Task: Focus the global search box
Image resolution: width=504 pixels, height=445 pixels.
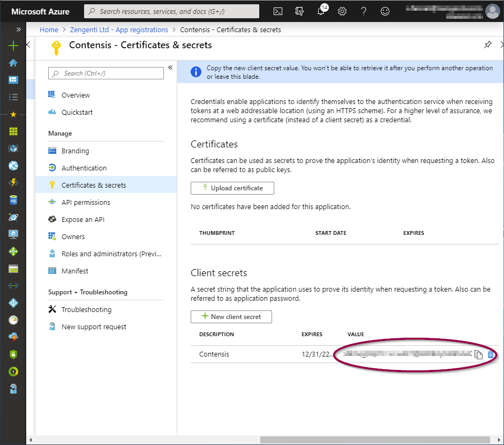Action: (171, 11)
